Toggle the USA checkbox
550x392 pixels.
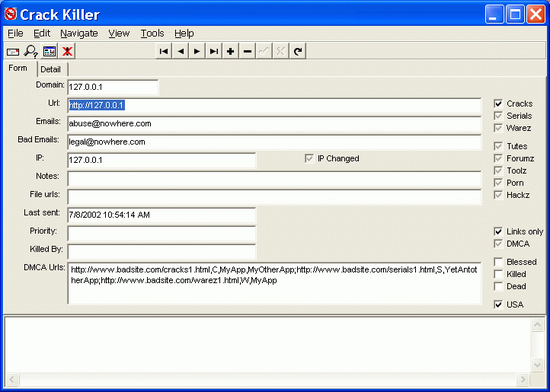point(498,304)
